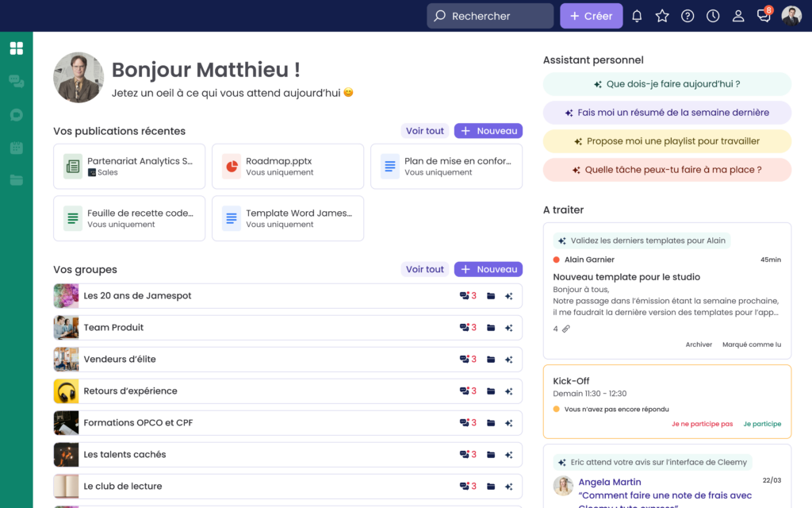This screenshot has height=508, width=812.
Task: Select the dashboard grid icon in sidebar
Action: point(16,48)
